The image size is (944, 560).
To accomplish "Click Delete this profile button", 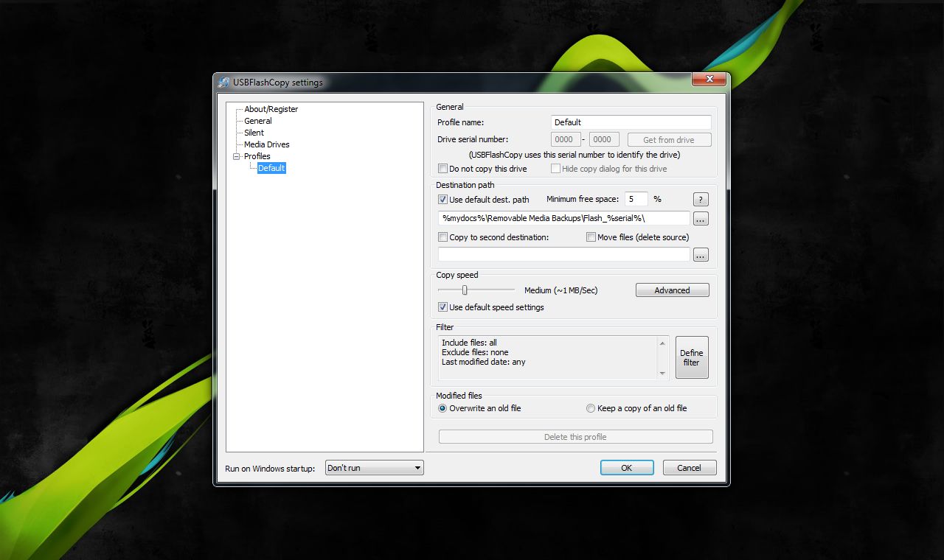I will [x=576, y=437].
